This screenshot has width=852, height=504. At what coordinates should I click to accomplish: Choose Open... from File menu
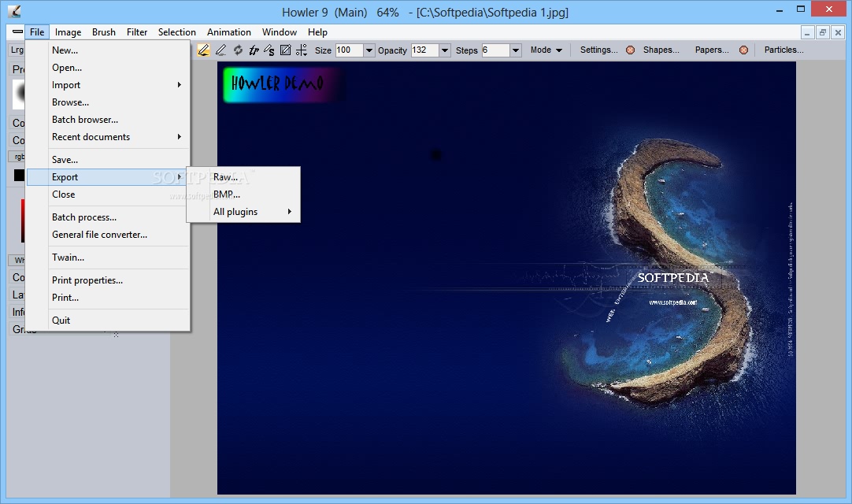point(108,68)
